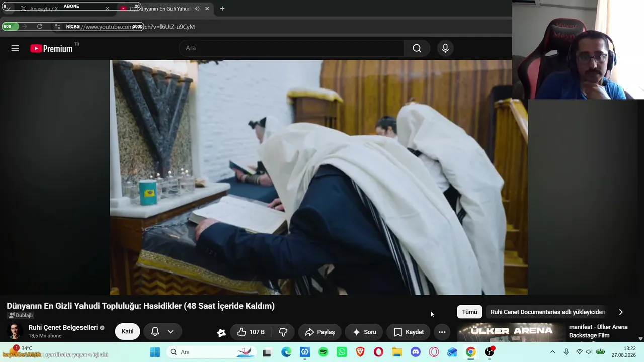This screenshot has width=644, height=362.
Task: Open Spotify from the taskbar
Action: click(x=324, y=352)
